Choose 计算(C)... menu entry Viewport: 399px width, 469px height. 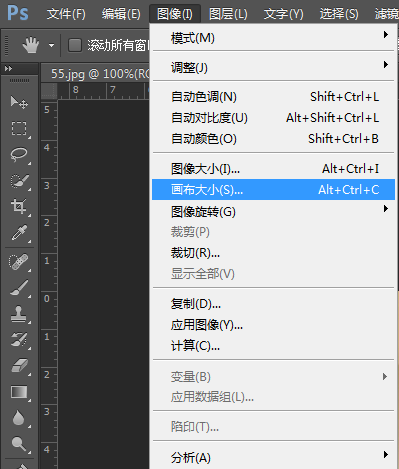[273, 346]
